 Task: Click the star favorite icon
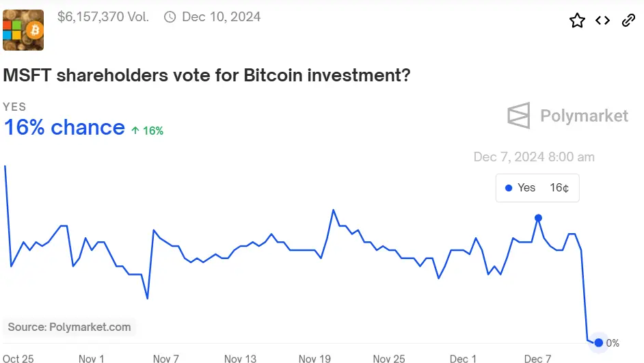point(577,21)
